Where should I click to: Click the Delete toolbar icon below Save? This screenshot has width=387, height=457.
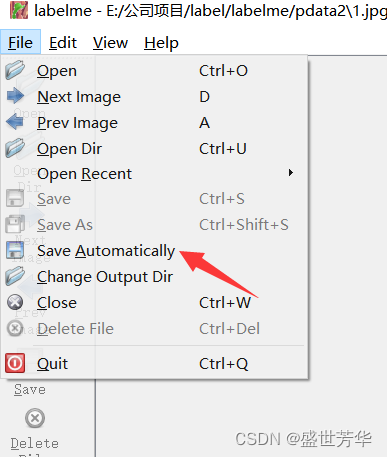click(x=35, y=418)
